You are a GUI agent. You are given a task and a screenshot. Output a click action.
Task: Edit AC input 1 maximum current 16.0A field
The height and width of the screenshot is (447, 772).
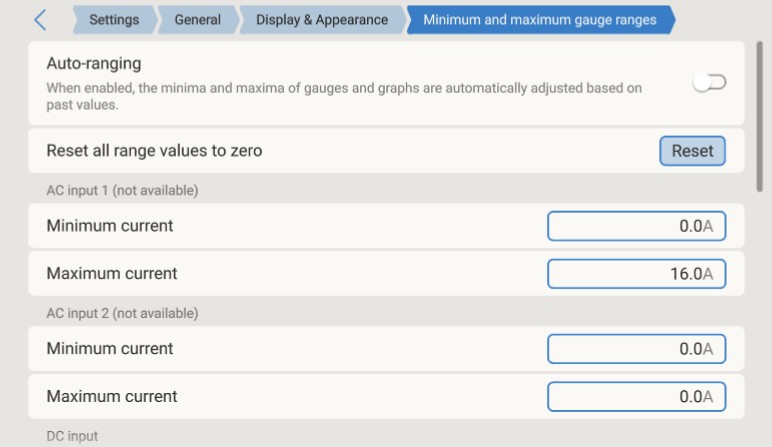coord(637,274)
